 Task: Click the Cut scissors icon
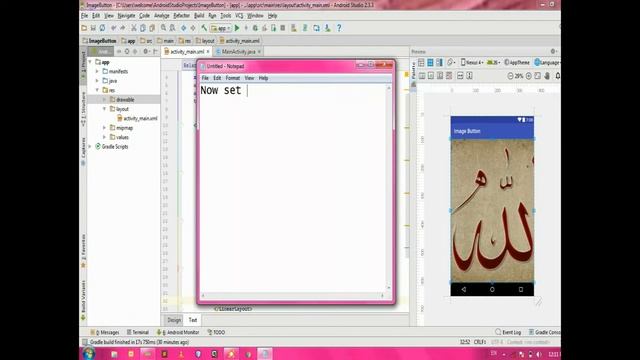(133, 28)
